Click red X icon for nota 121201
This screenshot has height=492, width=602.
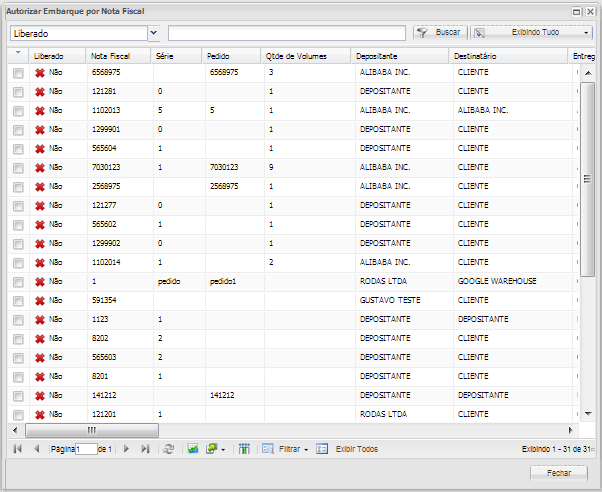(40, 414)
